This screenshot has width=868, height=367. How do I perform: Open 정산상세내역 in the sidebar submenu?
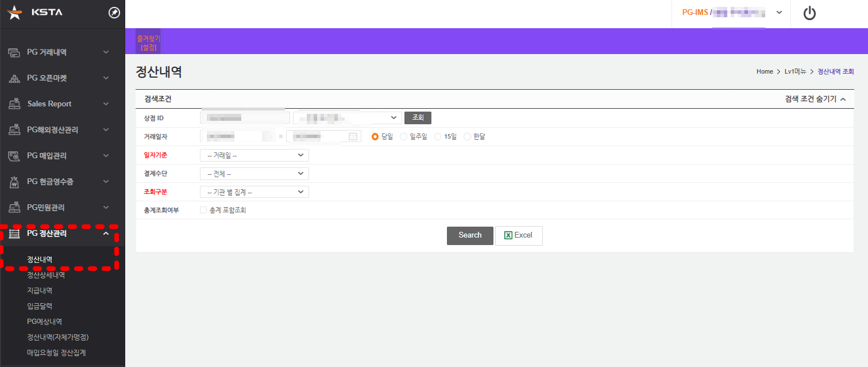click(46, 275)
